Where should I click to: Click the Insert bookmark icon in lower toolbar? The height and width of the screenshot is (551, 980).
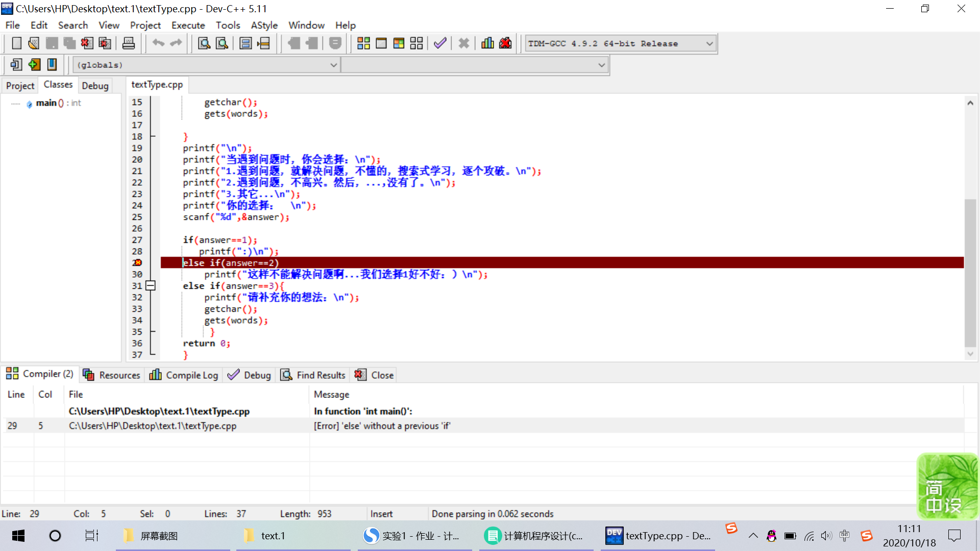(x=34, y=65)
